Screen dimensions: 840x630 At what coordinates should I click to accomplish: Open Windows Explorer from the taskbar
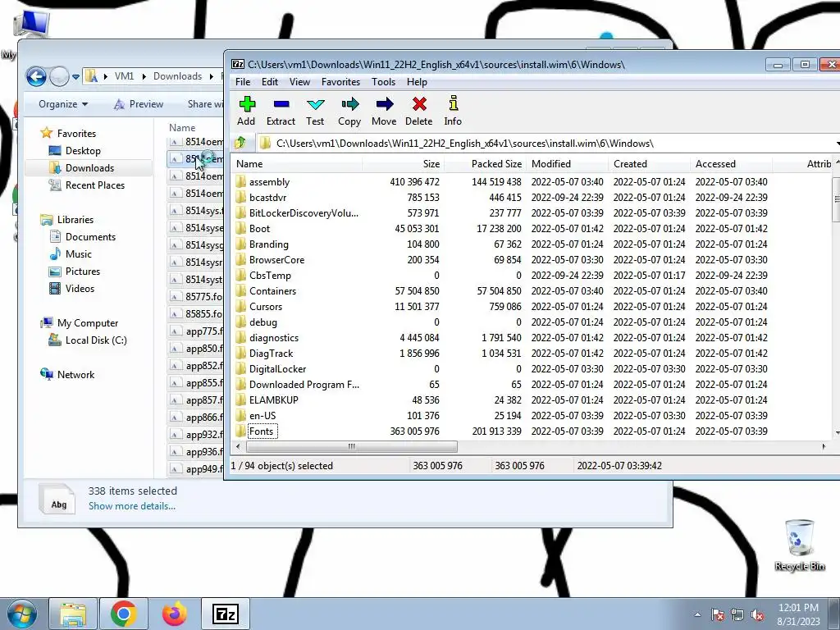tap(73, 614)
